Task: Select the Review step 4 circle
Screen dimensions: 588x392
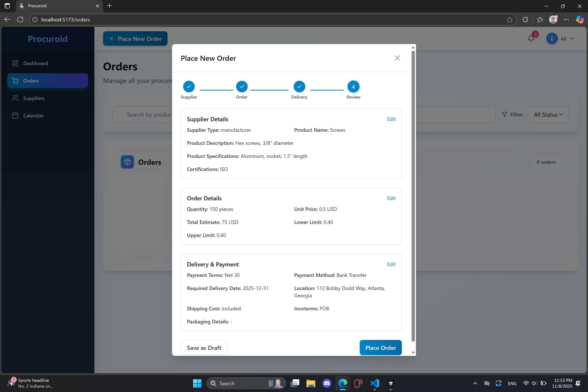Action: click(353, 87)
